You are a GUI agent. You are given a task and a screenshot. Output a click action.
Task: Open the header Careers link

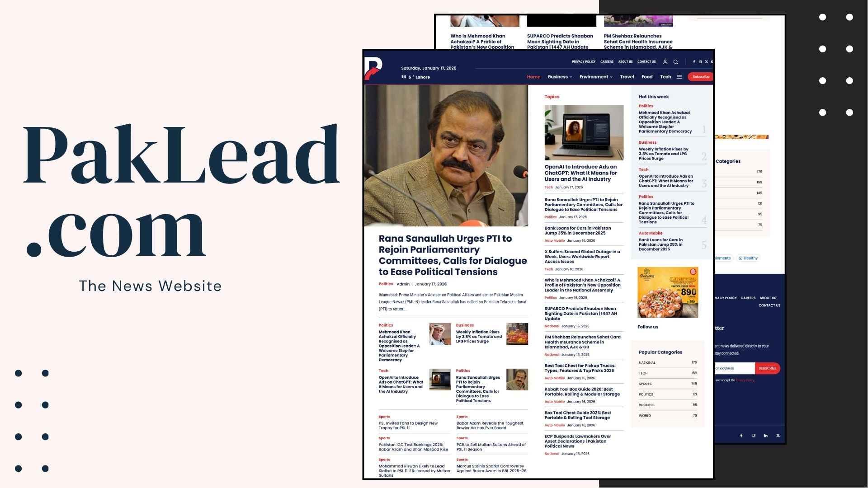coord(607,62)
